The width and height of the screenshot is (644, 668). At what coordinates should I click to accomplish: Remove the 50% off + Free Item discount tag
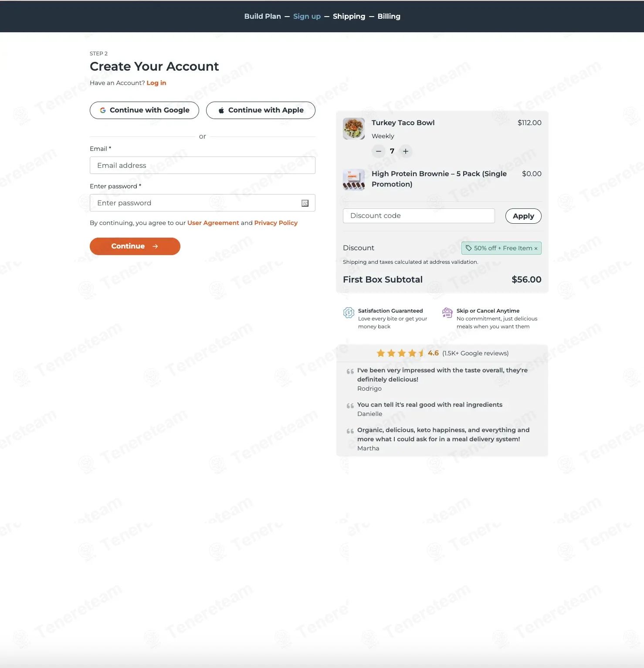536,249
